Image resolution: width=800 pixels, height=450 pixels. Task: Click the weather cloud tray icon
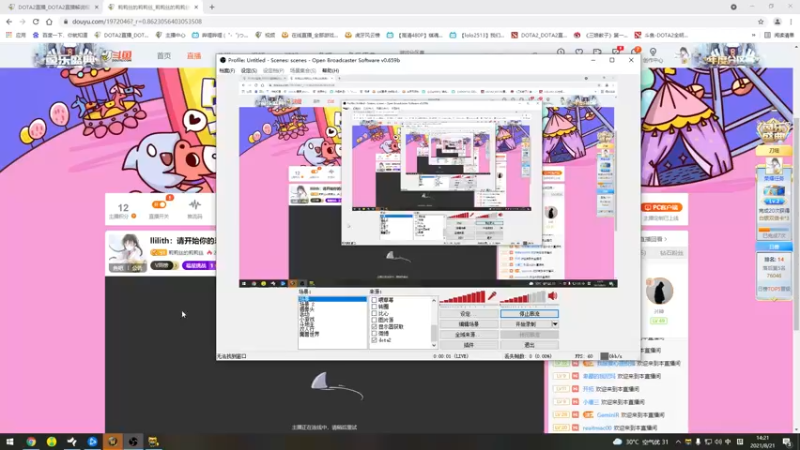(x=617, y=442)
